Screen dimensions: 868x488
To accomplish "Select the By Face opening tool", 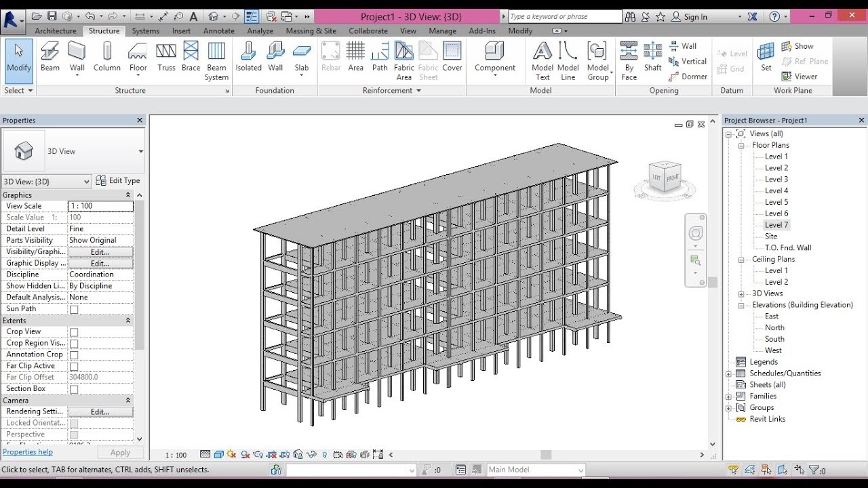I will (629, 61).
